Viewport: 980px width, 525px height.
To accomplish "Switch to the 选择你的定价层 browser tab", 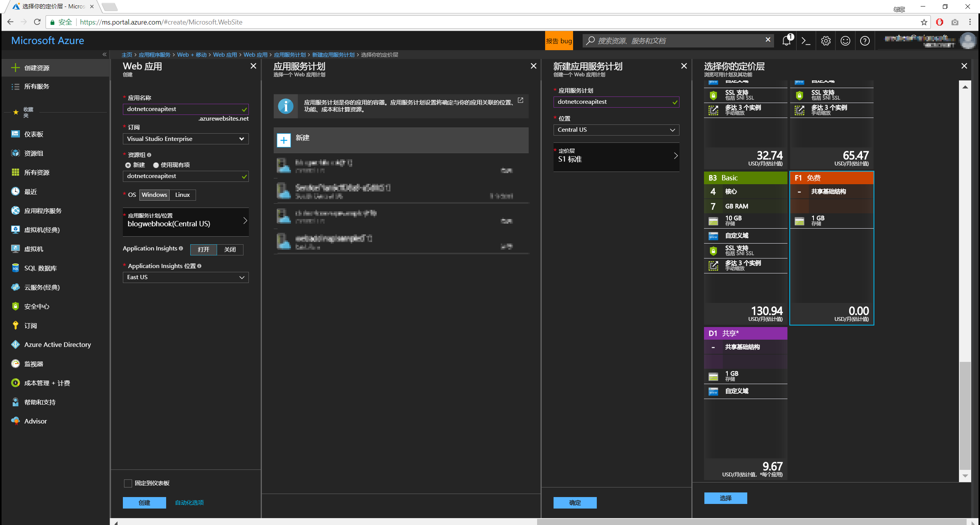I will tap(54, 7).
